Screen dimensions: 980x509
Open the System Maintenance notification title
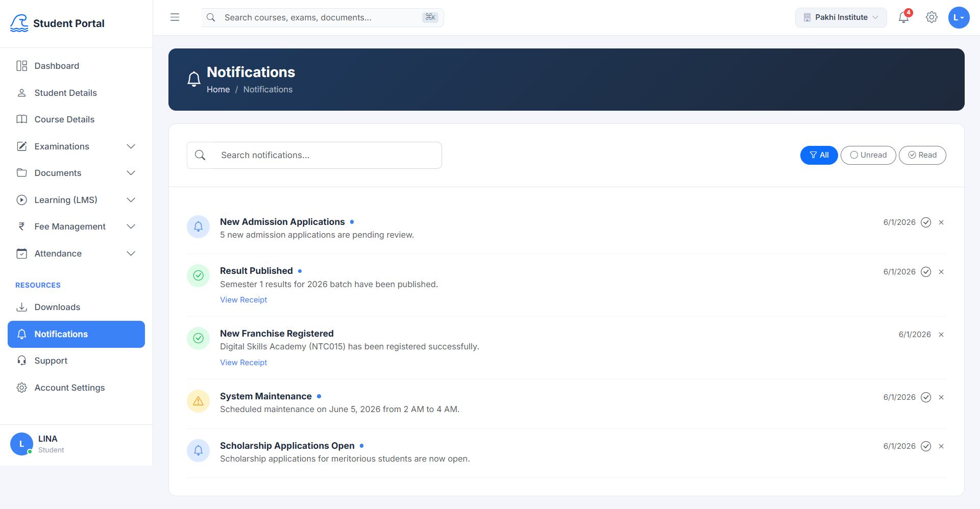pos(265,396)
